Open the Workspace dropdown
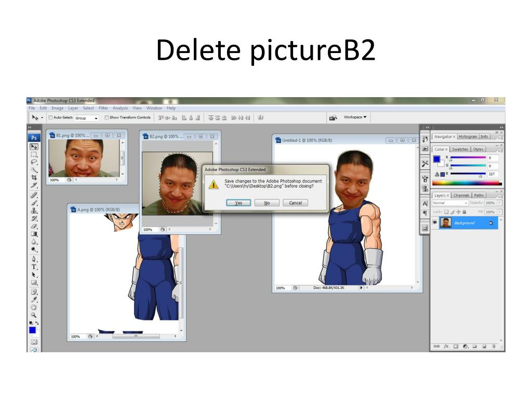Viewport: 532px width, 399px height. tap(355, 117)
